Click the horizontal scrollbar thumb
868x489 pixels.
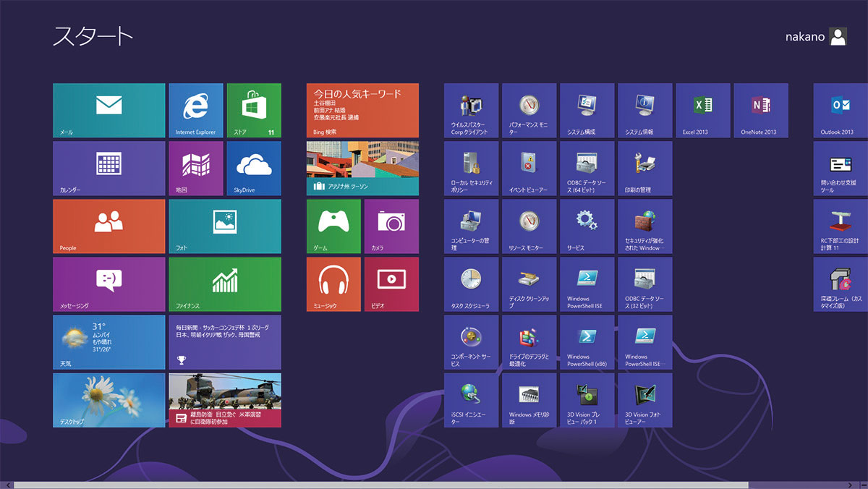click(x=381, y=485)
